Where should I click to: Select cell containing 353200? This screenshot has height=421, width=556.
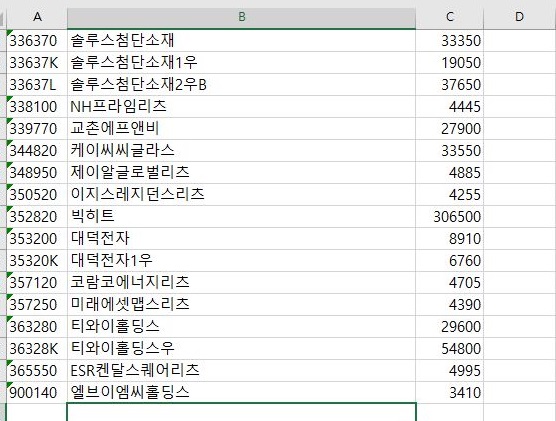click(x=37, y=239)
